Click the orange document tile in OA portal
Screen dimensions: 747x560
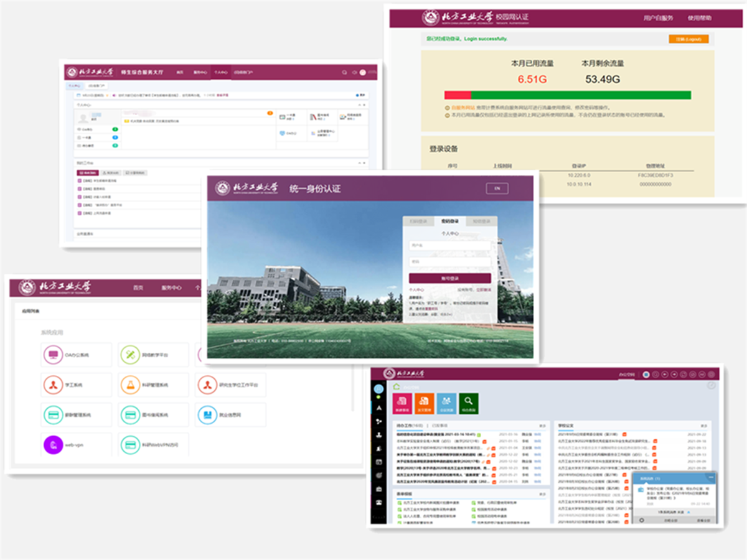[x=424, y=404]
